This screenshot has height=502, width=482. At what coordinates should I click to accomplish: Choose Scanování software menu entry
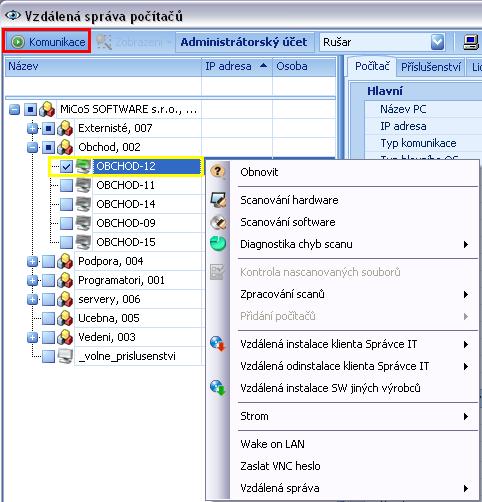point(342,222)
